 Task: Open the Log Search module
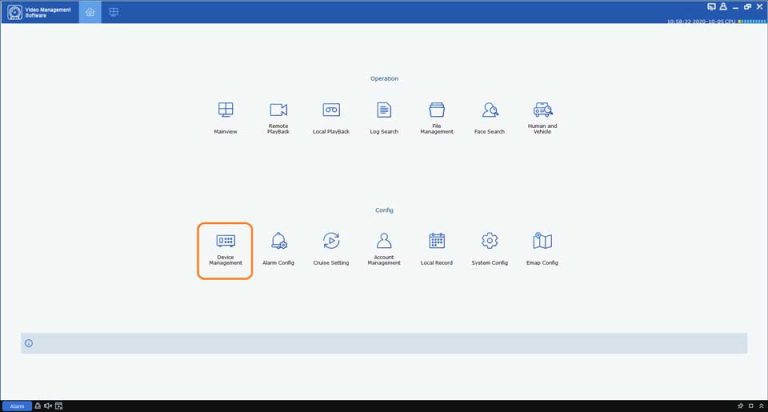click(384, 110)
